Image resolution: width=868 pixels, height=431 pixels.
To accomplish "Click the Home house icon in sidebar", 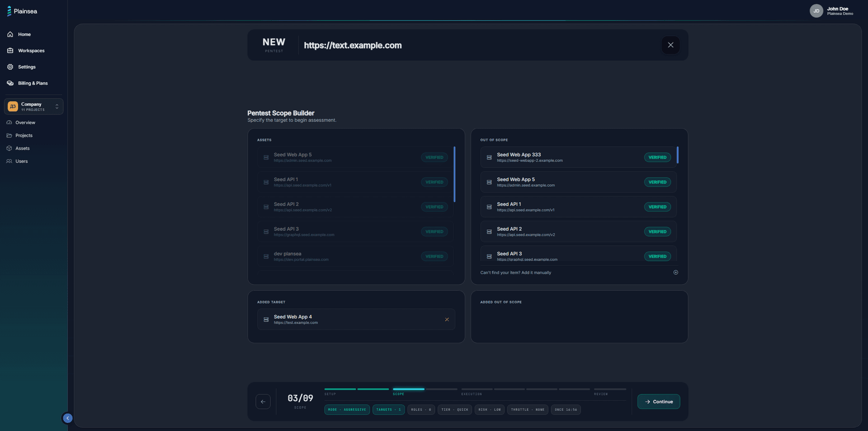I will click(x=10, y=34).
